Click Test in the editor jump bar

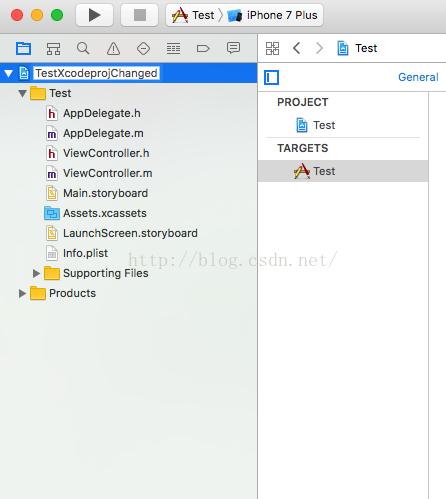[366, 48]
